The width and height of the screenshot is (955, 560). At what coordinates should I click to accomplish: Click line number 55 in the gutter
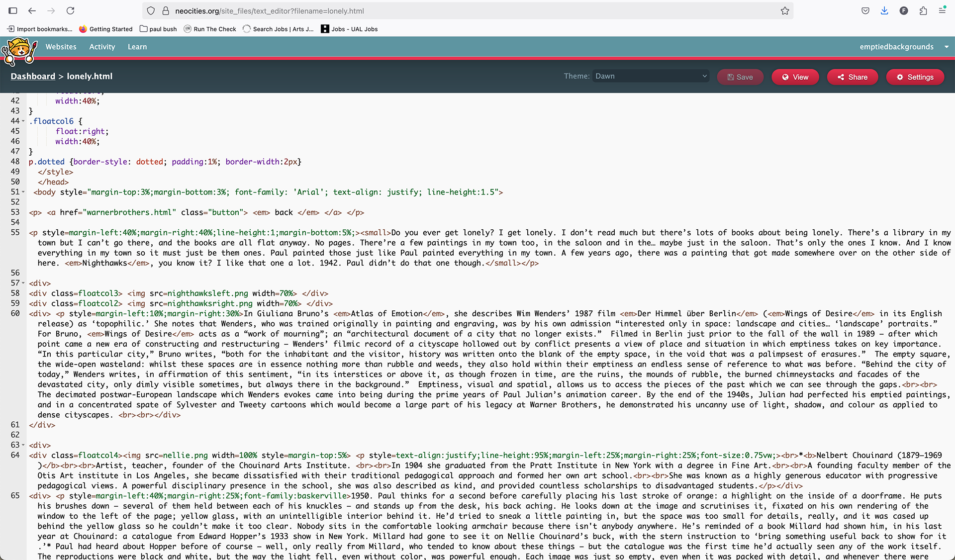point(15,232)
